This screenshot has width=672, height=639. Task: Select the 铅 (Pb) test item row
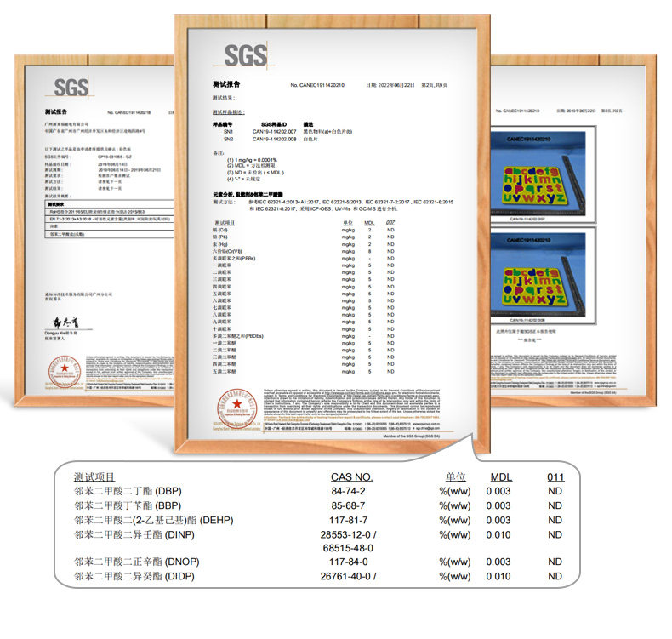tap(304, 237)
